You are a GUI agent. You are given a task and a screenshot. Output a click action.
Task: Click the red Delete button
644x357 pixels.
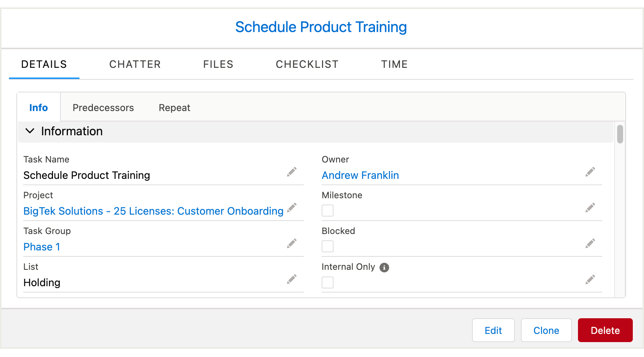[605, 330]
